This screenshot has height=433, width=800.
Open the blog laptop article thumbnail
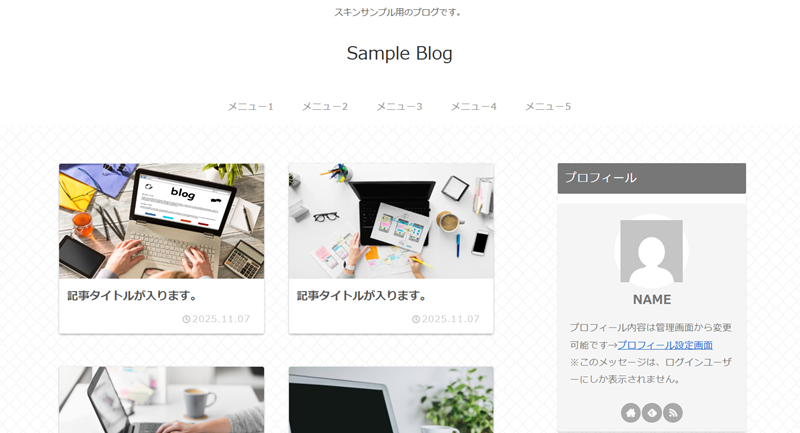click(x=161, y=221)
